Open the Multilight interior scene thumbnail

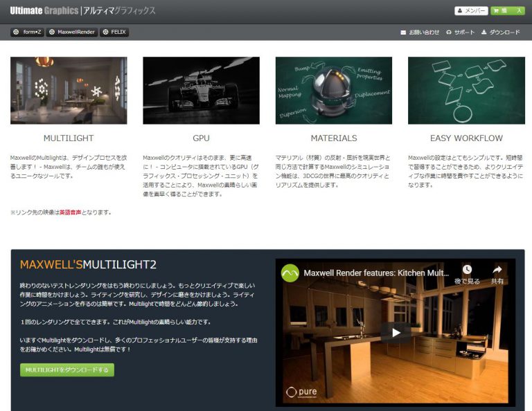point(69,91)
